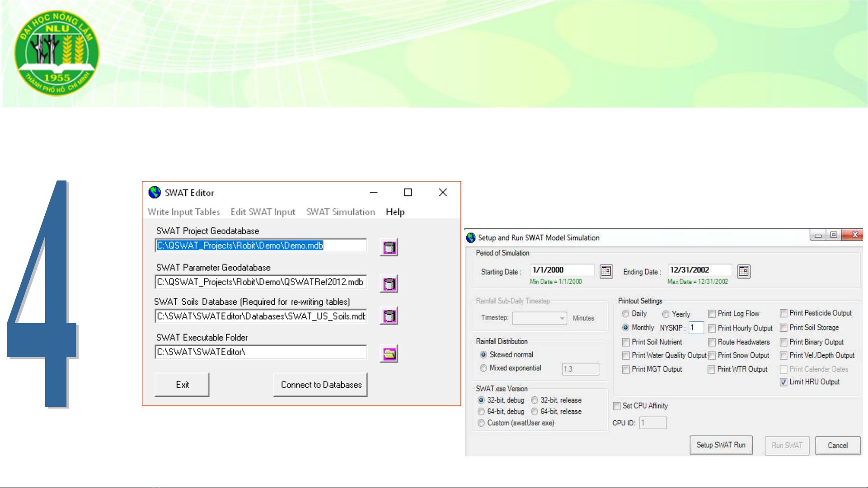Enable Set CPU Affinity checkbox

[x=617, y=406]
